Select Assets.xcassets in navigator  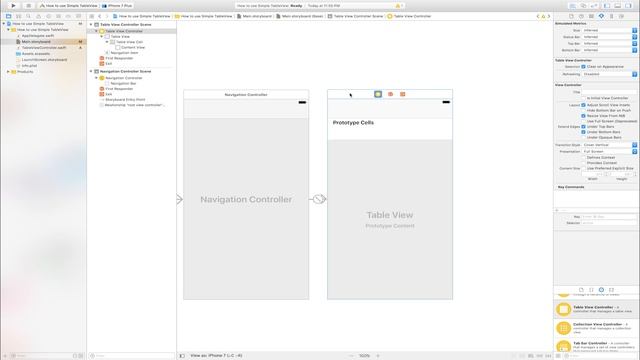click(36, 54)
